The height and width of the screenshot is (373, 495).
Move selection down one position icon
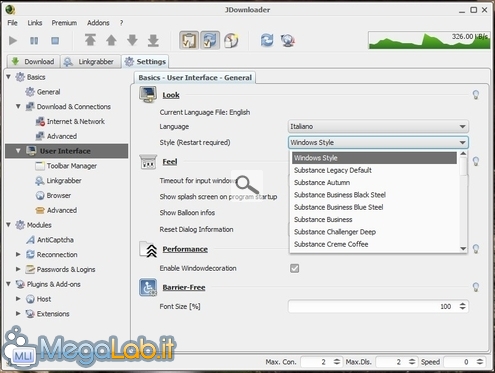click(x=132, y=40)
